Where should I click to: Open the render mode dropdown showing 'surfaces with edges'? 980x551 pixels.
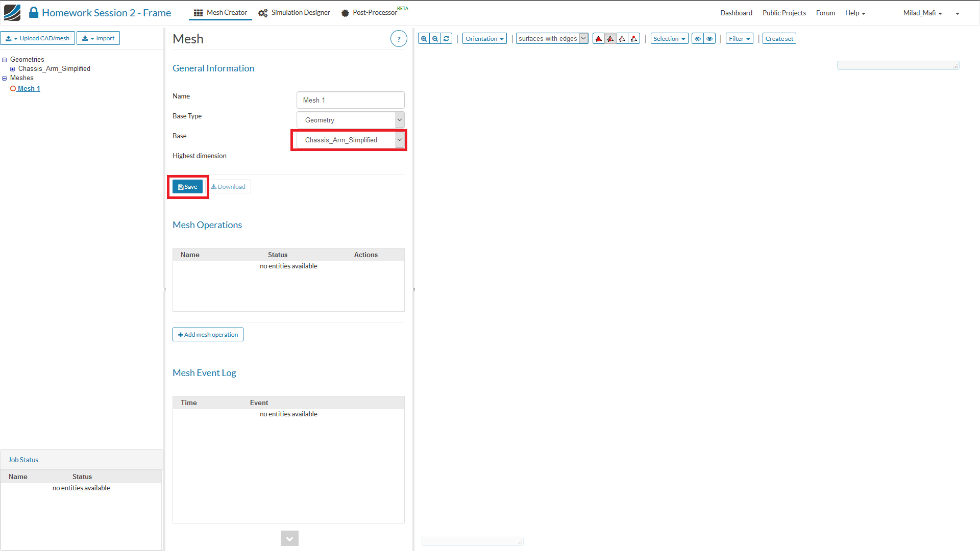(552, 39)
